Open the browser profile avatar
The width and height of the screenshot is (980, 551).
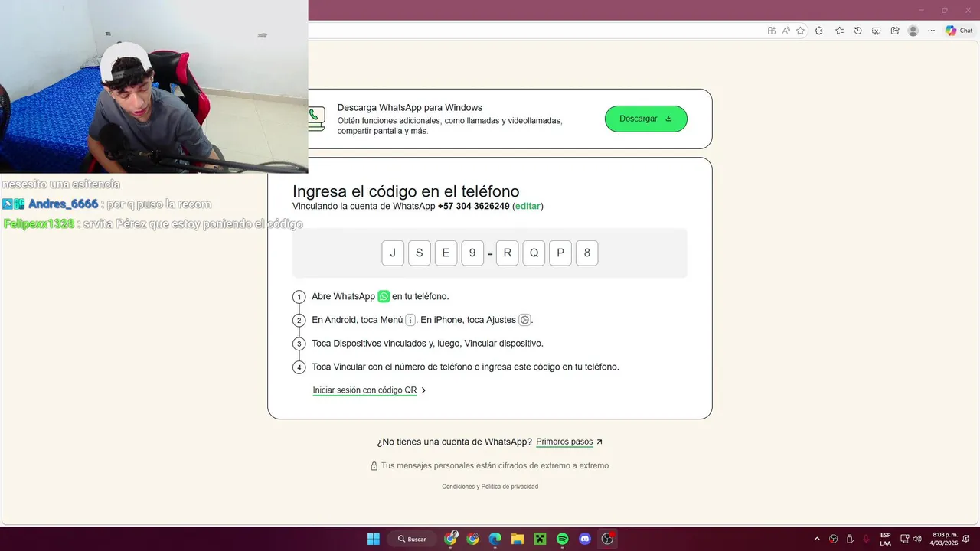[913, 31]
